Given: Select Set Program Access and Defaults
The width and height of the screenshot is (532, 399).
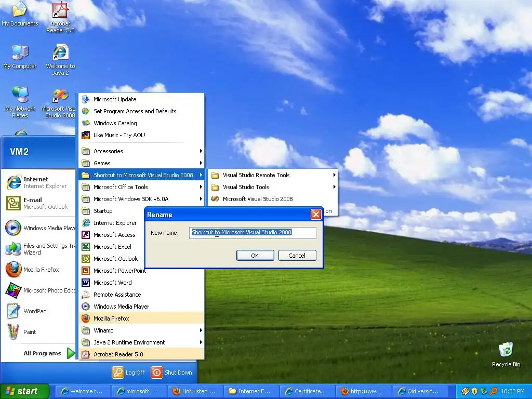Looking at the screenshot, I should click(x=141, y=111).
